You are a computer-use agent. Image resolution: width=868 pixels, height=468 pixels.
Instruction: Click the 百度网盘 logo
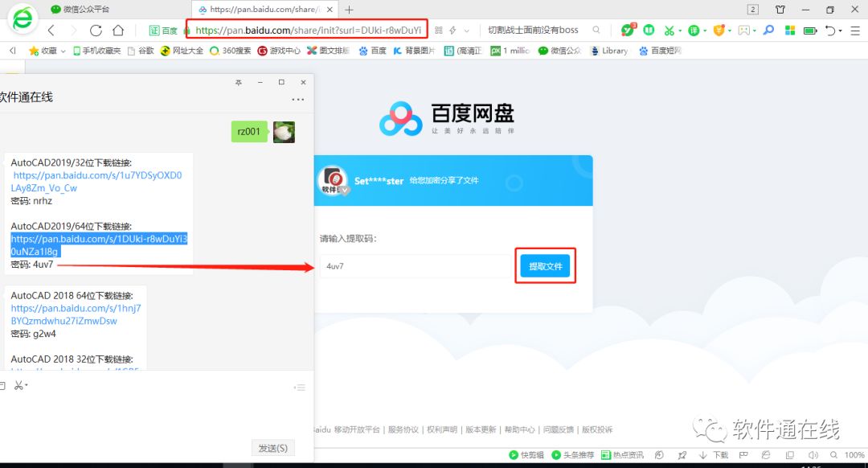pyautogui.click(x=447, y=118)
